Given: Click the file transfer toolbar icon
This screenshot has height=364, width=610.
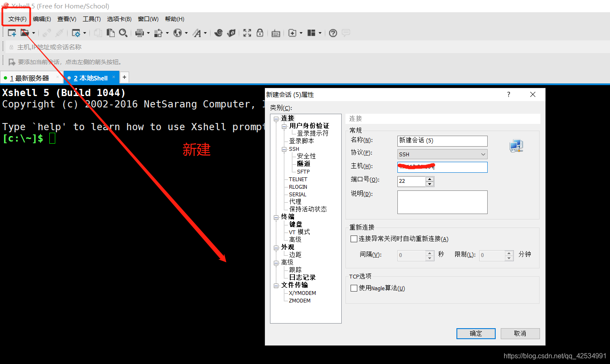Looking at the screenshot, I should point(158,33).
